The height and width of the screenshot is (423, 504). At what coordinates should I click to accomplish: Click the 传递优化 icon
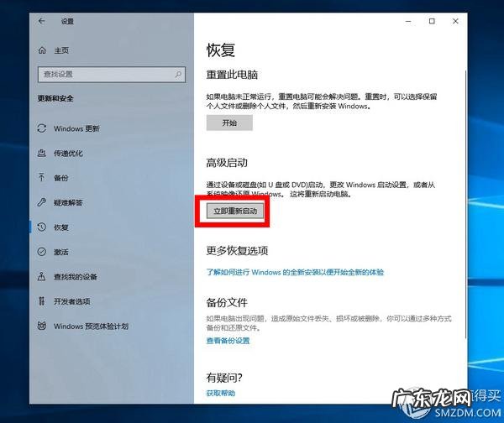tap(42, 154)
